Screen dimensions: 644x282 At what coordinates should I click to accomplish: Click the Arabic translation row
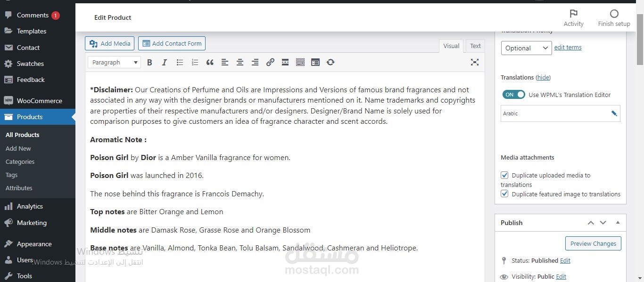tap(560, 113)
